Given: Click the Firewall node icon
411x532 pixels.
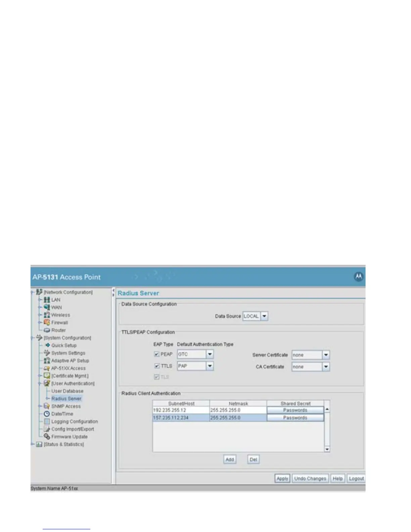Looking at the screenshot, I should click(x=47, y=322).
